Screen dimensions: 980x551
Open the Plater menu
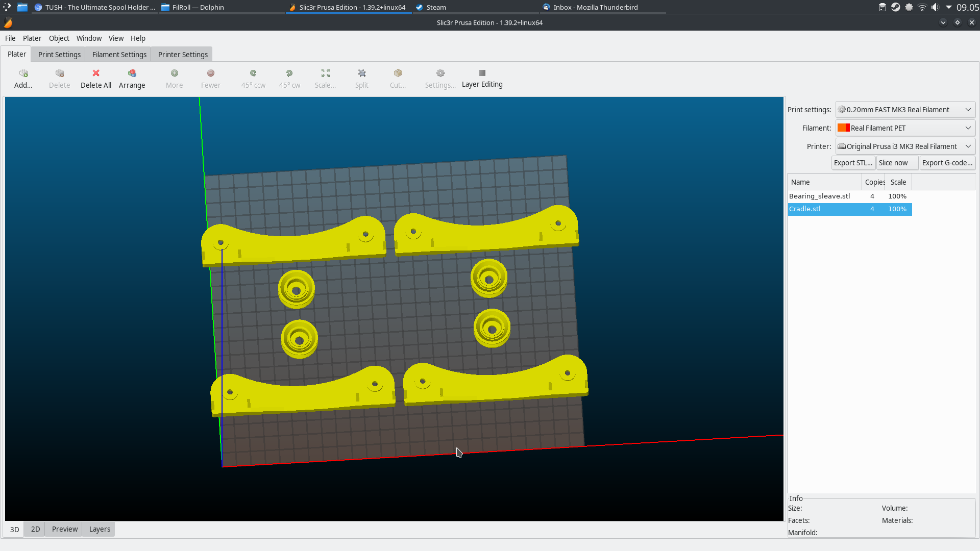(32, 38)
